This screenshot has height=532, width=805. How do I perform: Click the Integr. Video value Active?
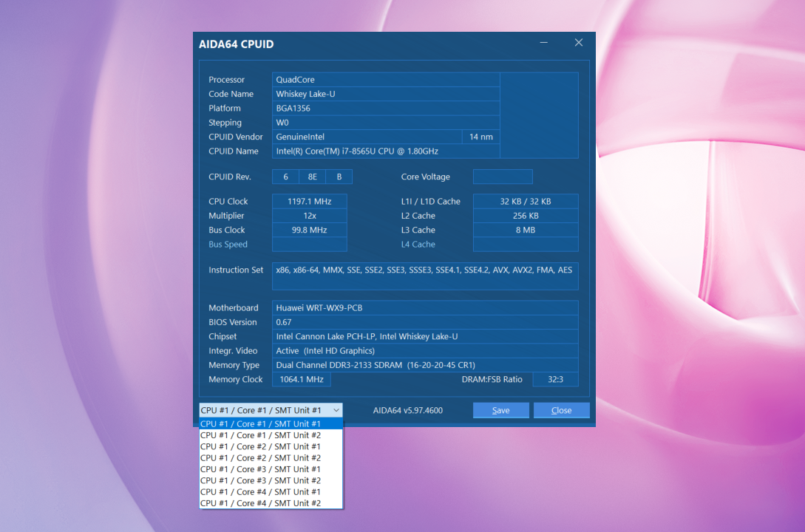[425, 351]
